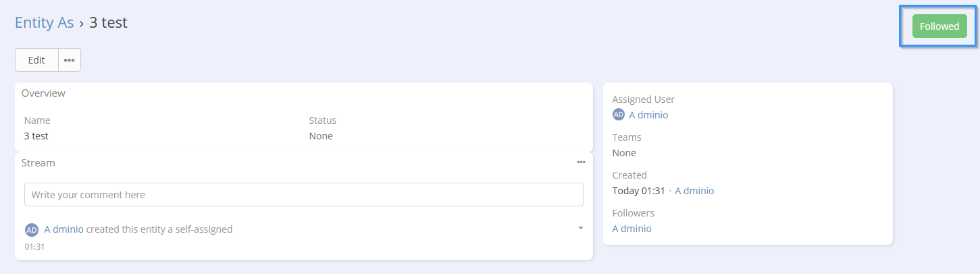The height and width of the screenshot is (274, 980).
Task: Focus the 'Write your comment here' field
Action: point(304,195)
